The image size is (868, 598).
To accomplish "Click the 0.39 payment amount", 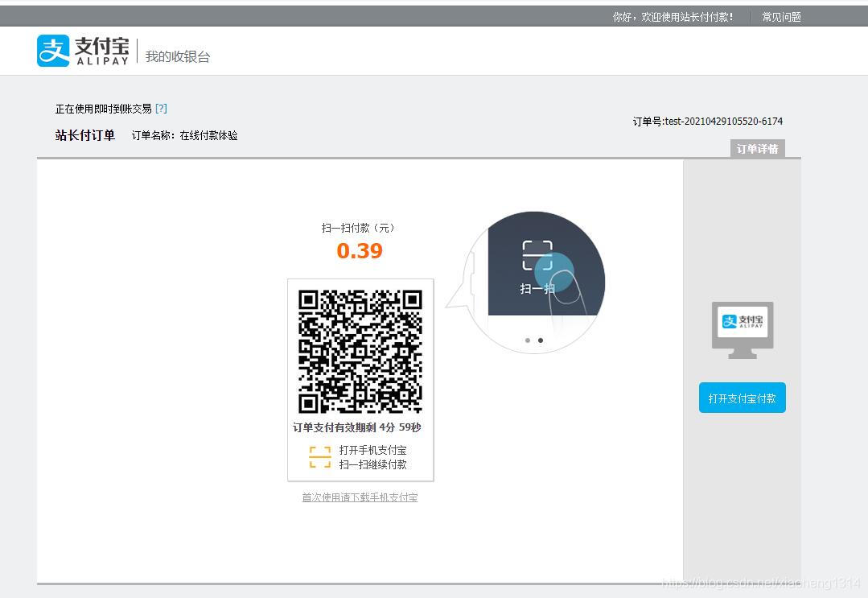I will point(360,251).
